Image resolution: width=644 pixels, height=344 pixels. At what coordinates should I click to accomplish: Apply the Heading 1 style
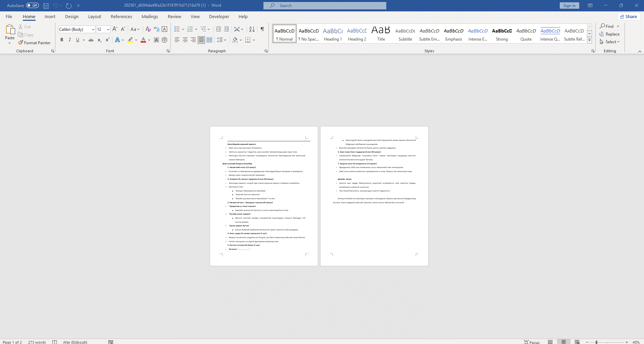(333, 34)
